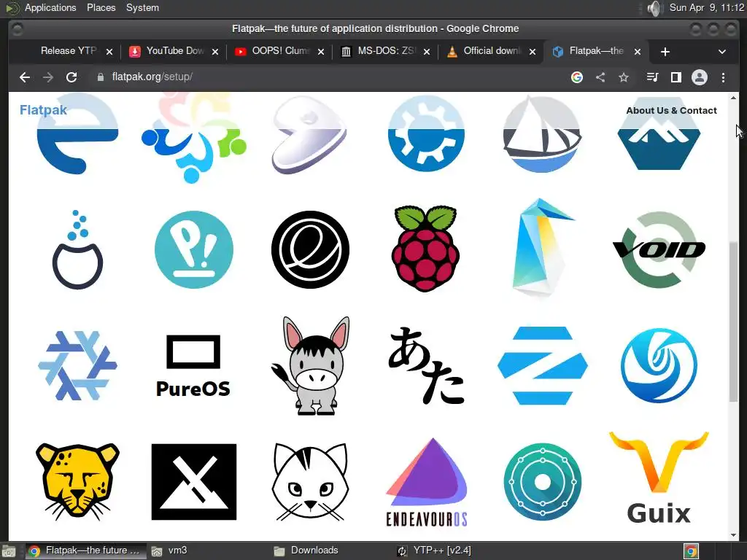
Task: Choose the Void Linux logo
Action: point(659,249)
